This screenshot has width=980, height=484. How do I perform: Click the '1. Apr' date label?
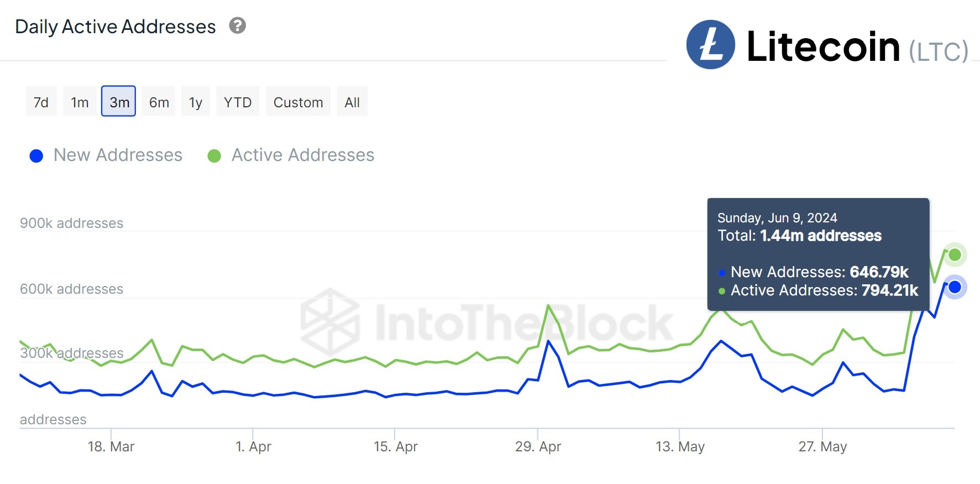253,446
